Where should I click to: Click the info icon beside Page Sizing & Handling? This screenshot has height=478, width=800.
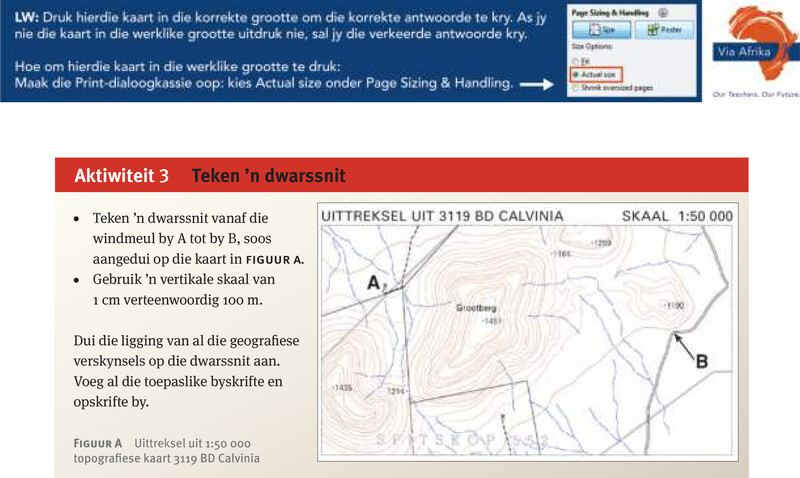[663, 12]
